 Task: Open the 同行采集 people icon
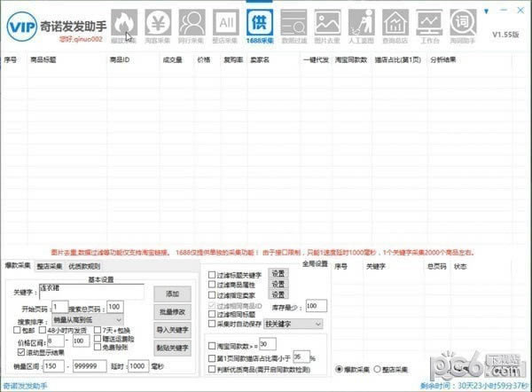[x=192, y=23]
